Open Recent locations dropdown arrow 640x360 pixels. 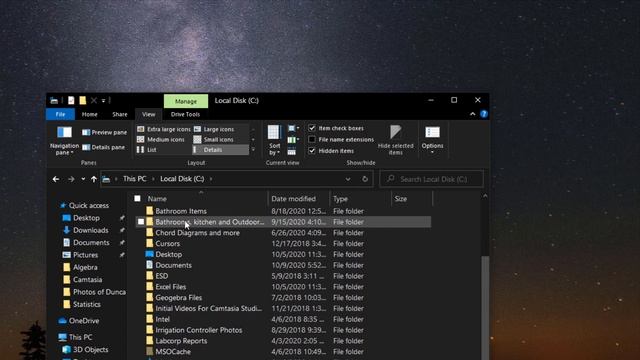[x=83, y=179]
